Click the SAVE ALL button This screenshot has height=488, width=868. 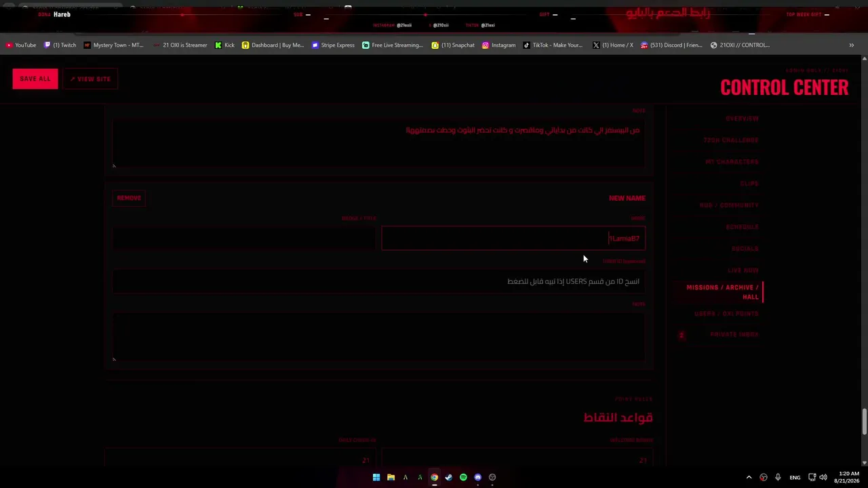point(35,79)
